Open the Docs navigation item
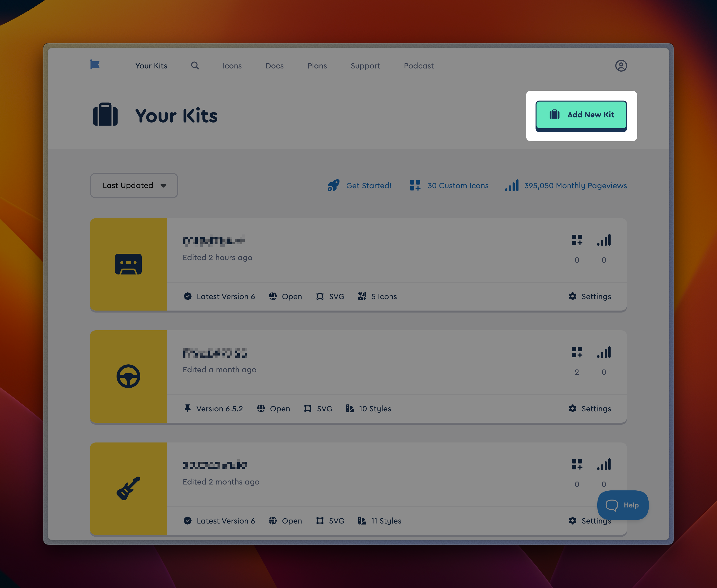717x588 pixels. tap(274, 66)
